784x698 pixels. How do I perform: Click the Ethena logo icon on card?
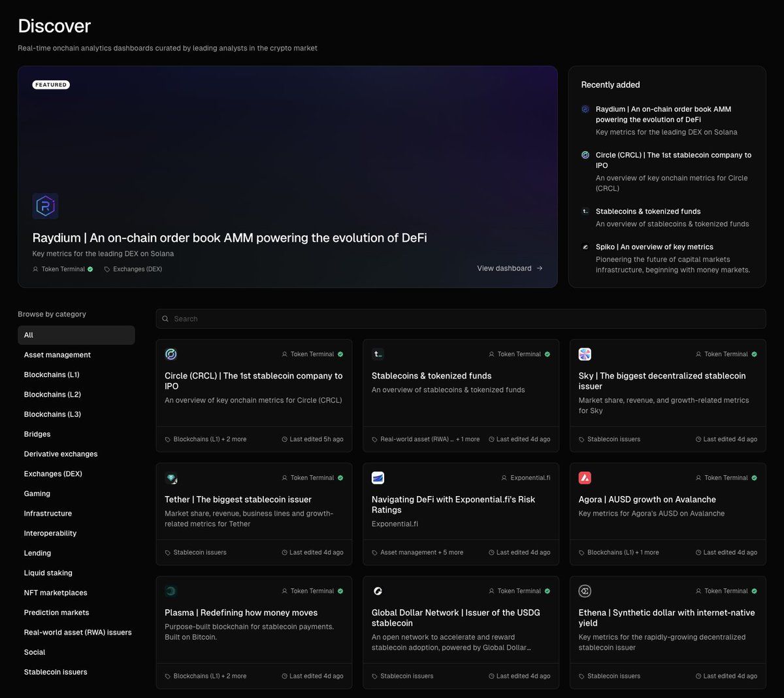click(x=585, y=591)
